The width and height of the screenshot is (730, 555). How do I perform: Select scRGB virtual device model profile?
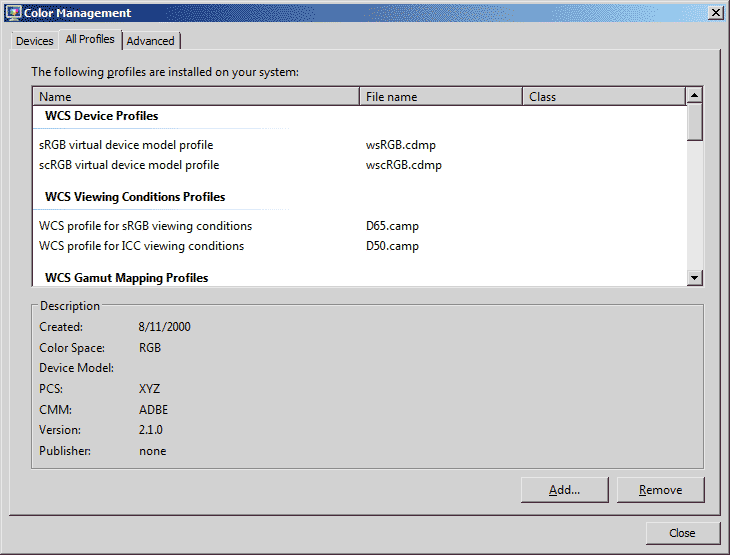(129, 165)
